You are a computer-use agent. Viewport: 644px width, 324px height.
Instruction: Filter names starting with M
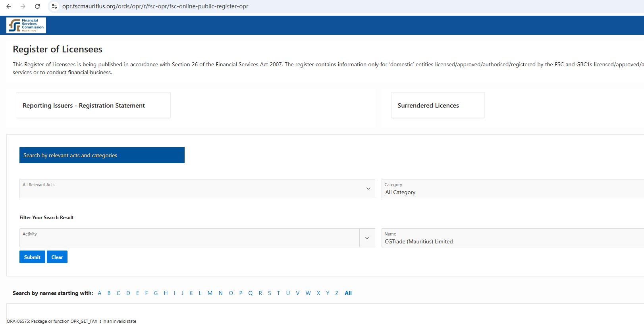210,293
